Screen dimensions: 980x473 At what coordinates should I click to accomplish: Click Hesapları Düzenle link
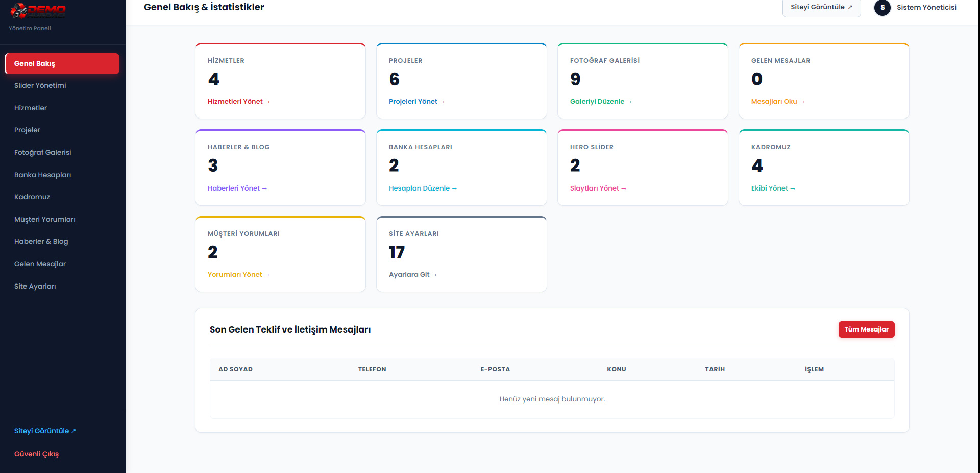(423, 188)
